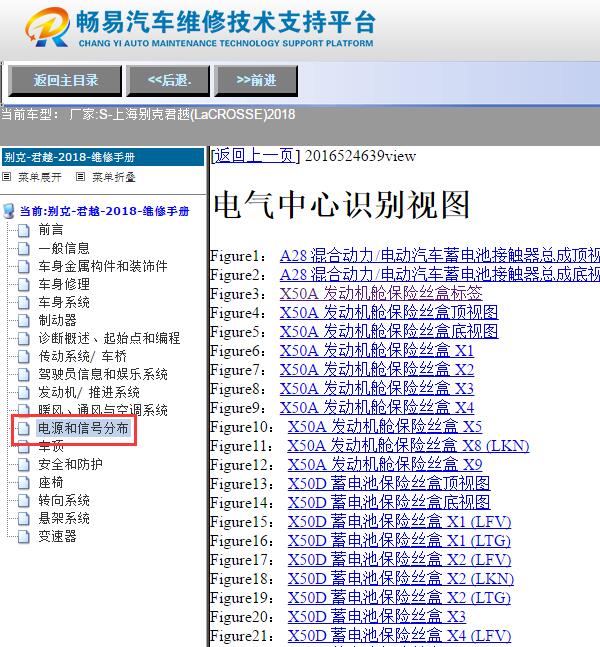
Task: Open X50A 发动机舱保险丝盒 X1 link
Action: pos(377,351)
